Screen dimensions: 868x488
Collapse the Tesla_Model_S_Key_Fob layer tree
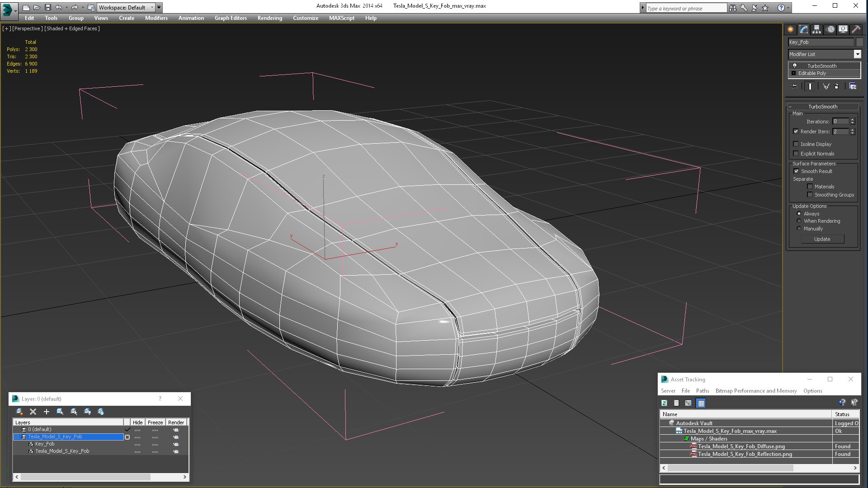17,437
